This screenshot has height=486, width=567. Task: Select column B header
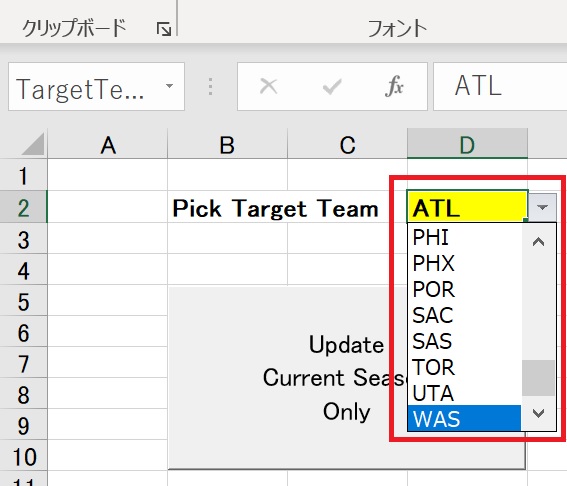coord(227,145)
